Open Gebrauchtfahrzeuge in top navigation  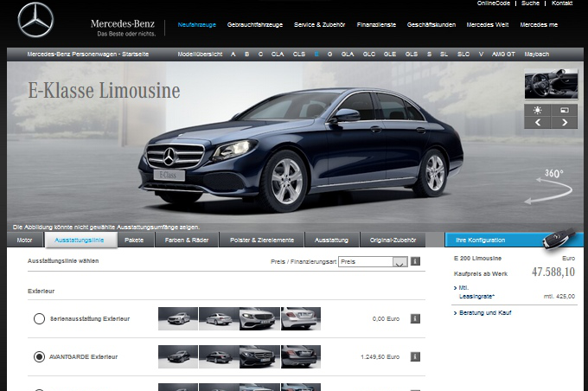tap(255, 25)
